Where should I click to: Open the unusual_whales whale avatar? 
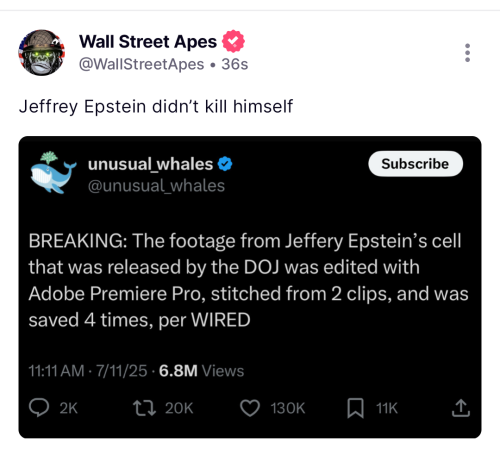(53, 173)
